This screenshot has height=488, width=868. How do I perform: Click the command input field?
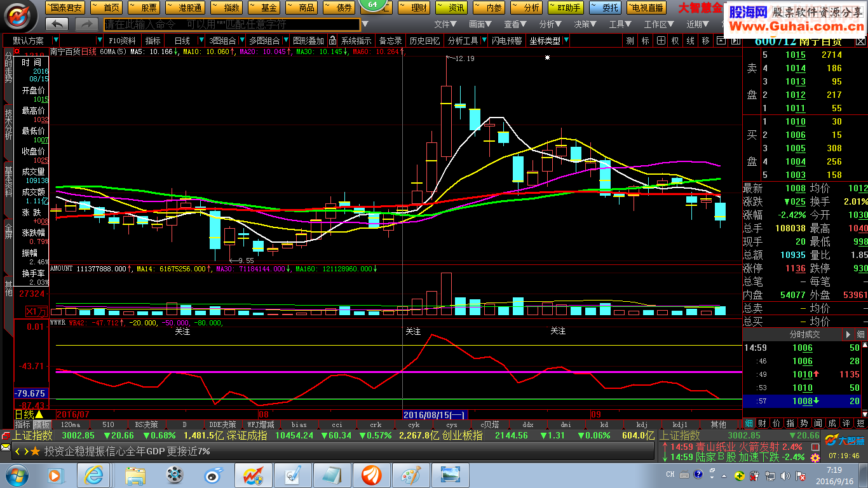click(231, 24)
